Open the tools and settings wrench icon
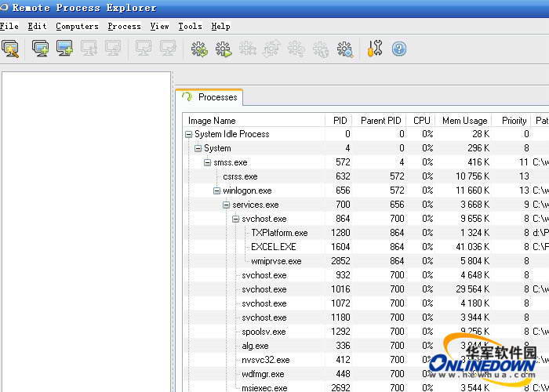Viewport: 549px width, 392px height. coord(375,49)
